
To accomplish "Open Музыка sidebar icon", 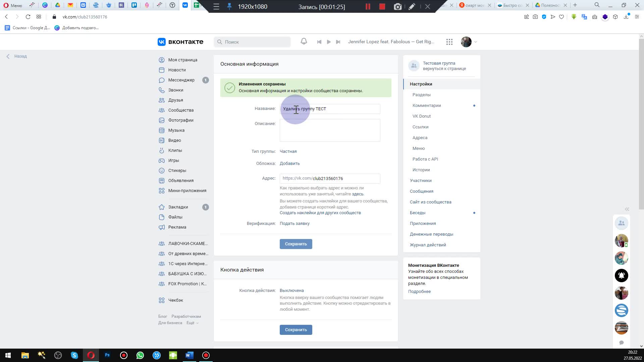I will [x=162, y=130].
